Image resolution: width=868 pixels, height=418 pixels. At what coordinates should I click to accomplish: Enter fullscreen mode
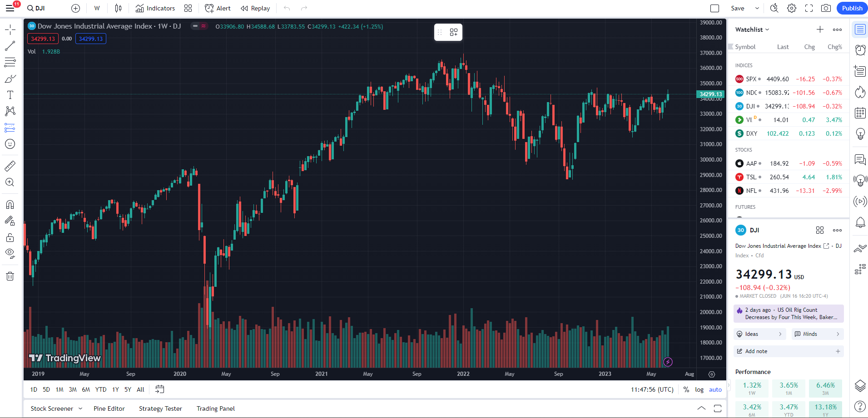(x=809, y=8)
